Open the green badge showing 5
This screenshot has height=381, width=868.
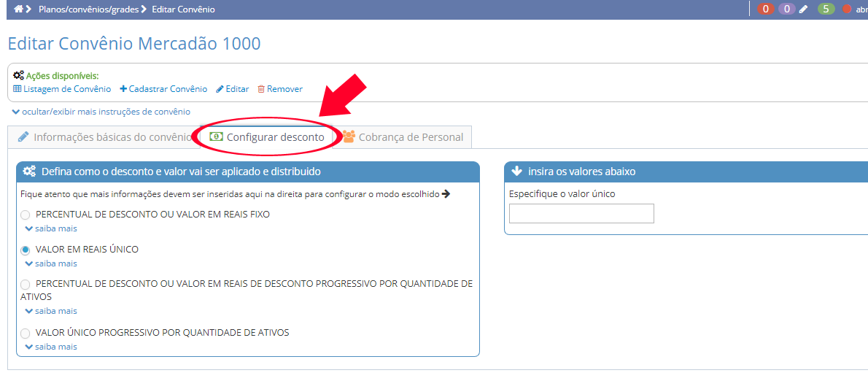click(826, 9)
